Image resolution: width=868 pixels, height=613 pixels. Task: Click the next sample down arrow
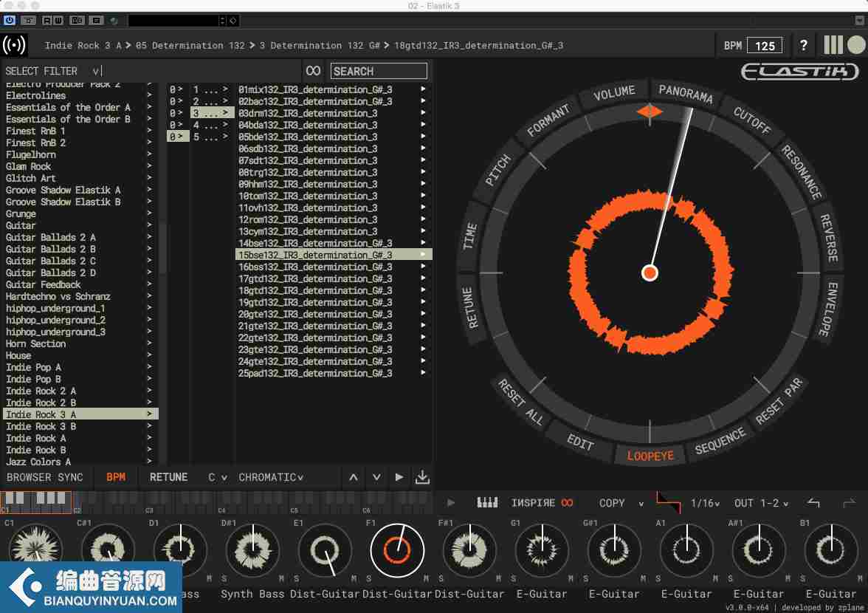(376, 477)
